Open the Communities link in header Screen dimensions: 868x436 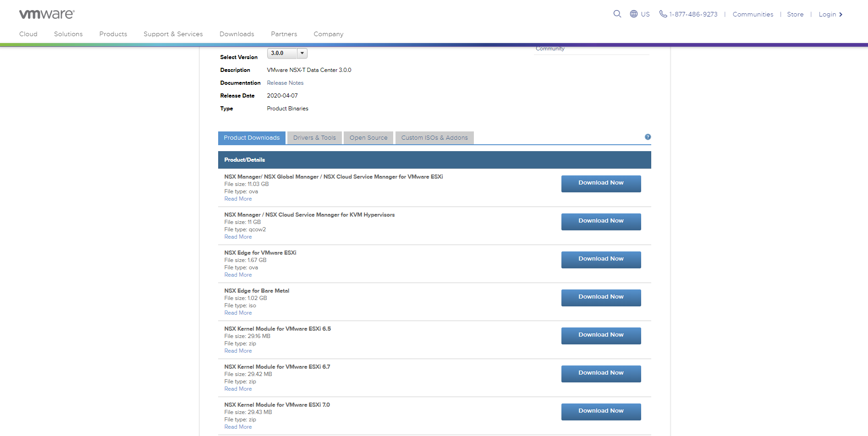(x=753, y=14)
